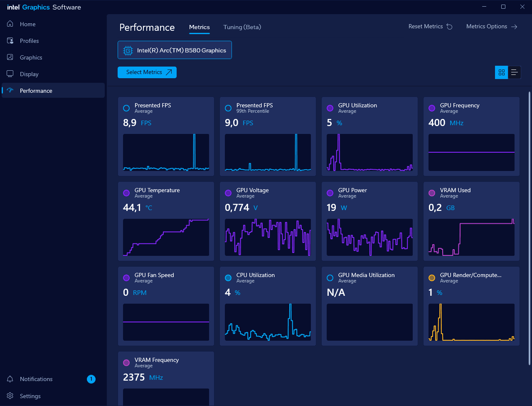Click the 19 W power value
532x406 pixels.
click(337, 208)
